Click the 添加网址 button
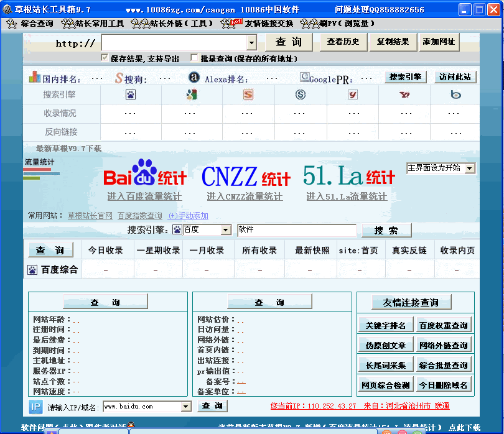This screenshot has width=504, height=434. [x=439, y=42]
